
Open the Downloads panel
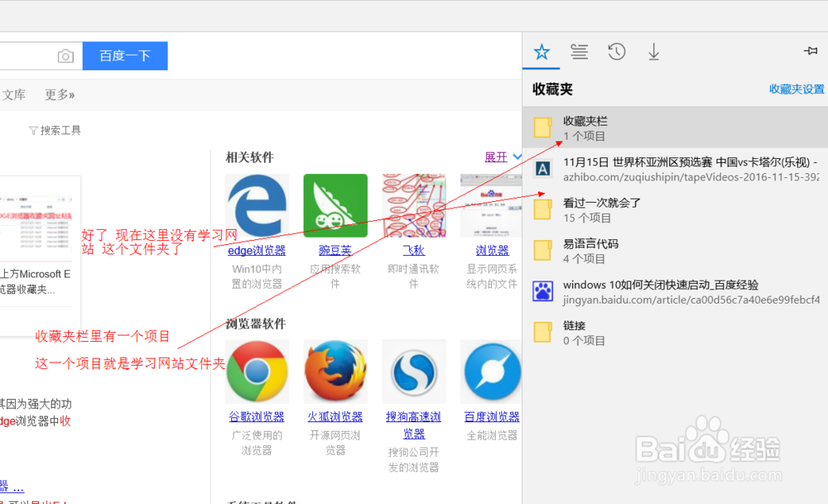pyautogui.click(x=653, y=51)
